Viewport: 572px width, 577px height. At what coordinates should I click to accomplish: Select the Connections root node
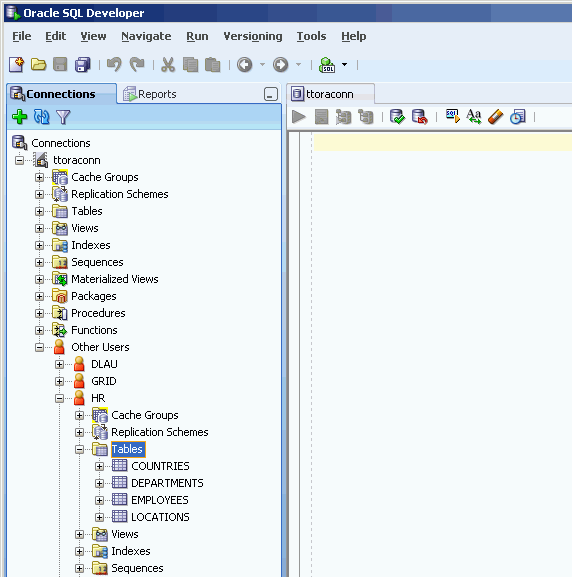61,143
